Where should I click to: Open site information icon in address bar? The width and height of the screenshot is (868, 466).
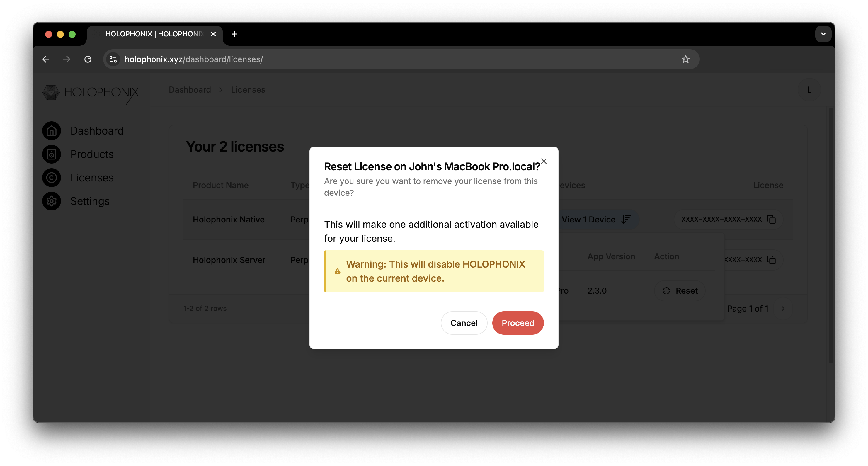pos(113,59)
